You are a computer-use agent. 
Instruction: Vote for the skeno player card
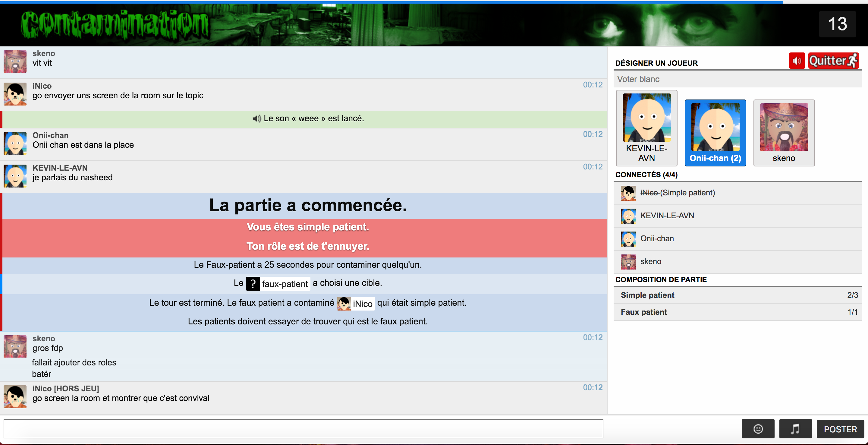pyautogui.click(x=784, y=133)
